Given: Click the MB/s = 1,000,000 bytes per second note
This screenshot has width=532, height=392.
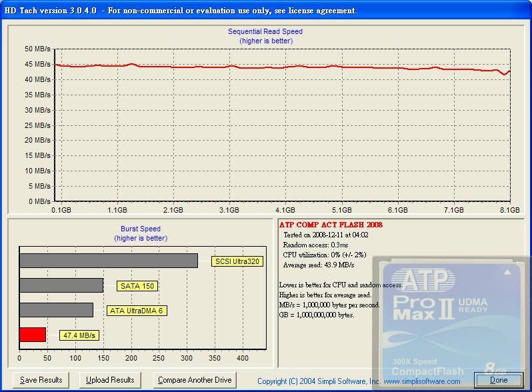Looking at the screenshot, I should tap(329, 305).
